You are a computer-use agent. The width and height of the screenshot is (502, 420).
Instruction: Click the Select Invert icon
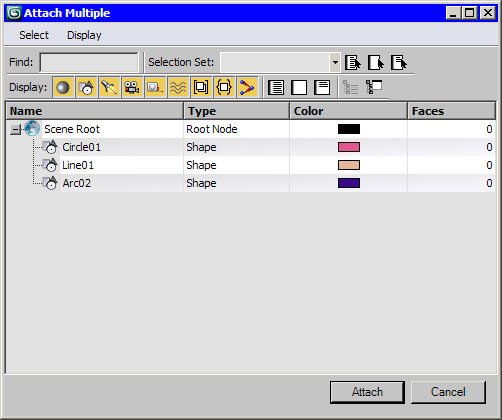[x=322, y=88]
